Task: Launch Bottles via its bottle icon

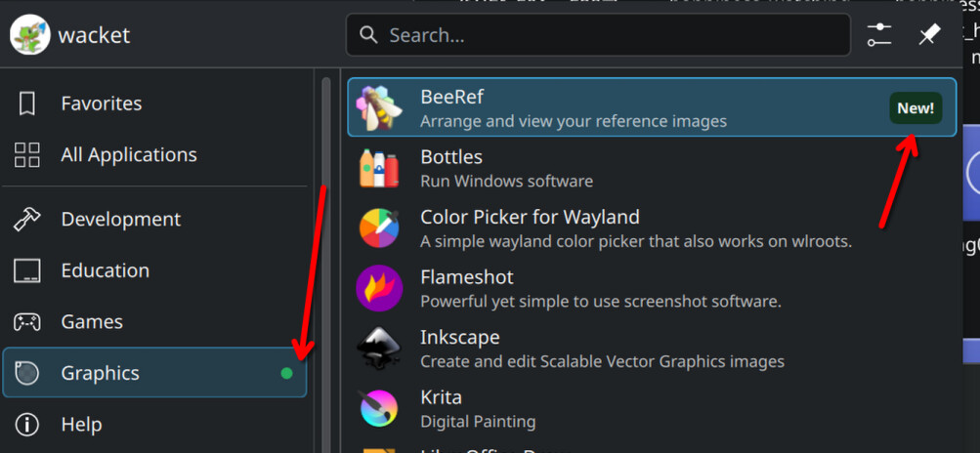Action: [379, 169]
